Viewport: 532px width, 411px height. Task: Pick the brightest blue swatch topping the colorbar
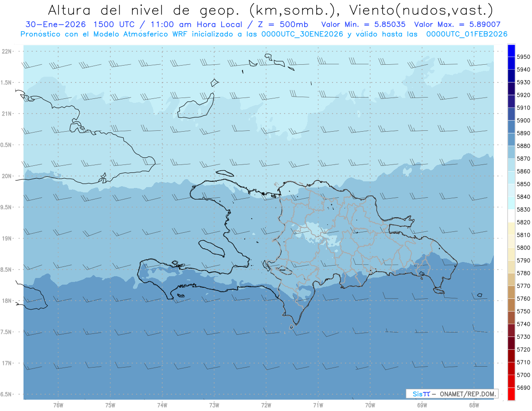tap(511, 51)
